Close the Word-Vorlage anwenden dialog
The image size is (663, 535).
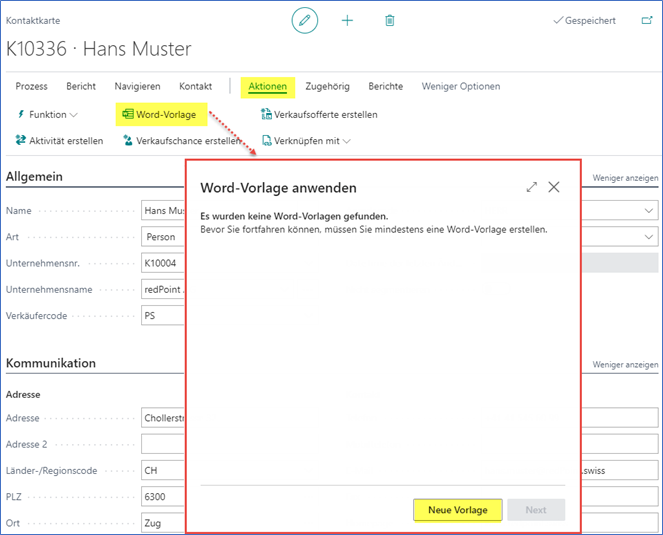tap(554, 187)
